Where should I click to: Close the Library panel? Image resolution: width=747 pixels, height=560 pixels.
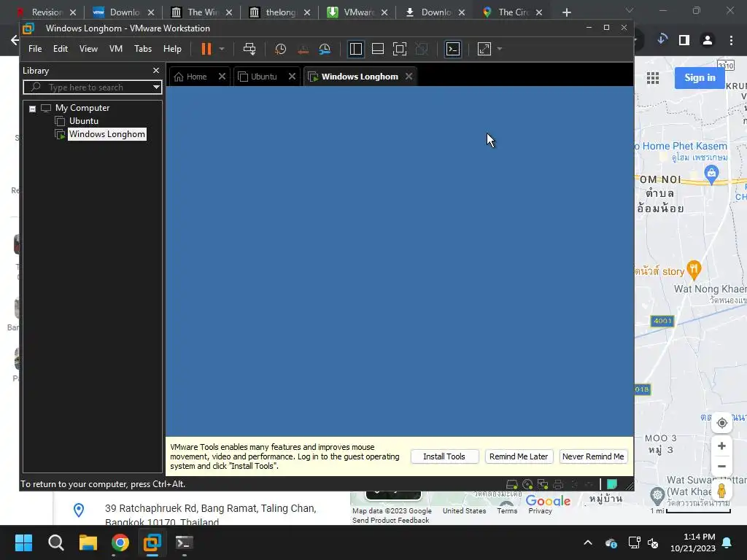tap(156, 71)
